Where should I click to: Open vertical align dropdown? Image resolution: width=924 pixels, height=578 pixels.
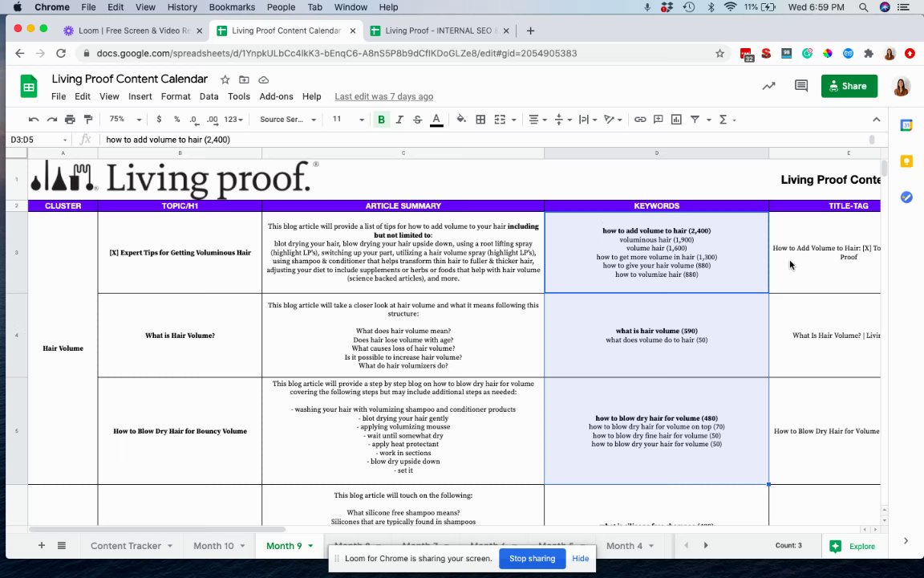tap(562, 120)
